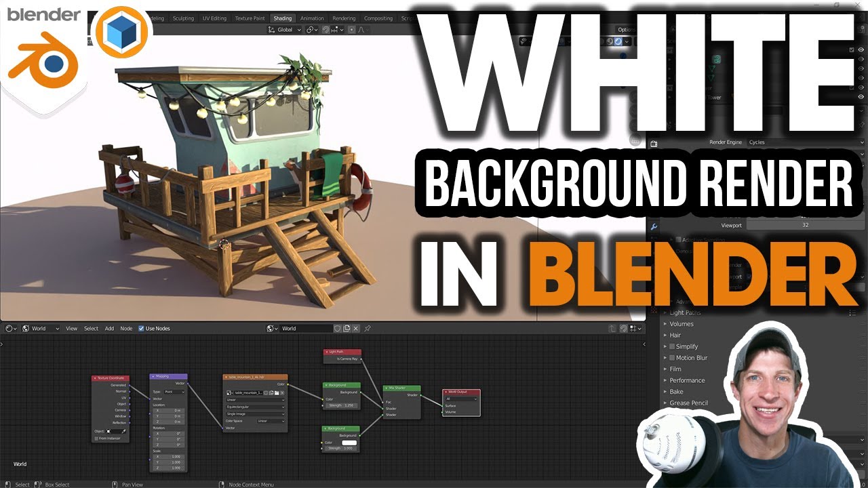Open the proportional falloff curve icon
868x488 pixels.
pos(361,30)
